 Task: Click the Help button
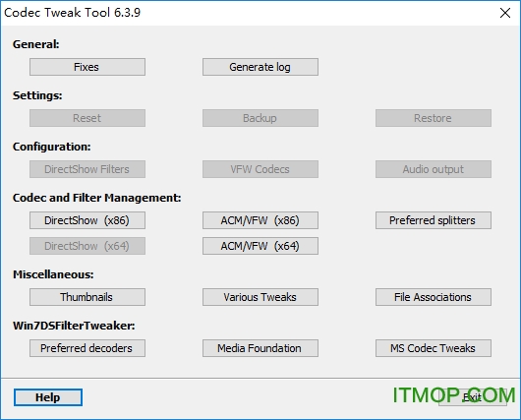tap(48, 397)
